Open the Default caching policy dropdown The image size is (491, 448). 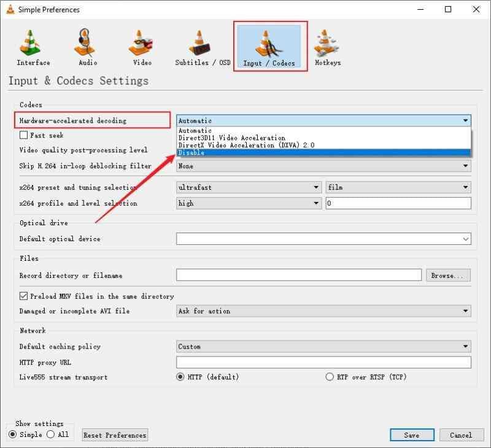[323, 347]
